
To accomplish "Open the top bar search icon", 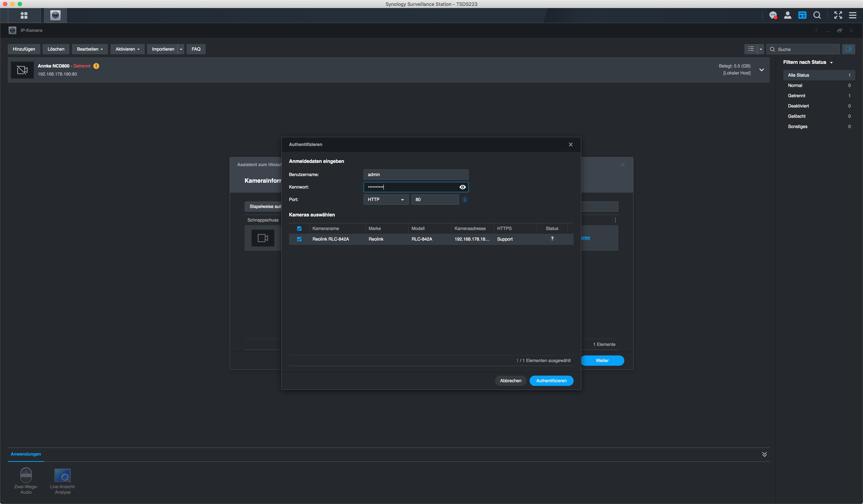I will 817,15.
